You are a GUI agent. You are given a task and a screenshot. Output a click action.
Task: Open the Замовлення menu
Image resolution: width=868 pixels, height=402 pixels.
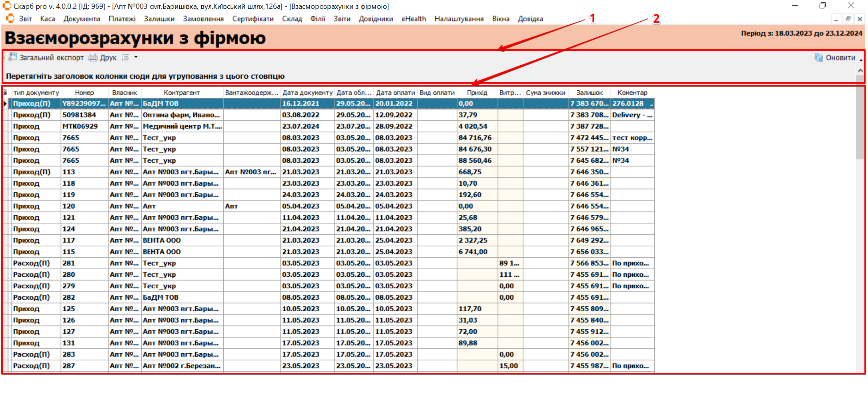pos(203,19)
